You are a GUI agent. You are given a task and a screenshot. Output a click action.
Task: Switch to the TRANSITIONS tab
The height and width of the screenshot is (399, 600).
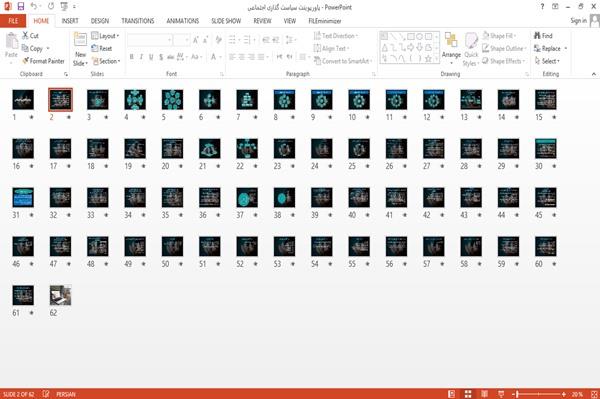click(x=138, y=21)
